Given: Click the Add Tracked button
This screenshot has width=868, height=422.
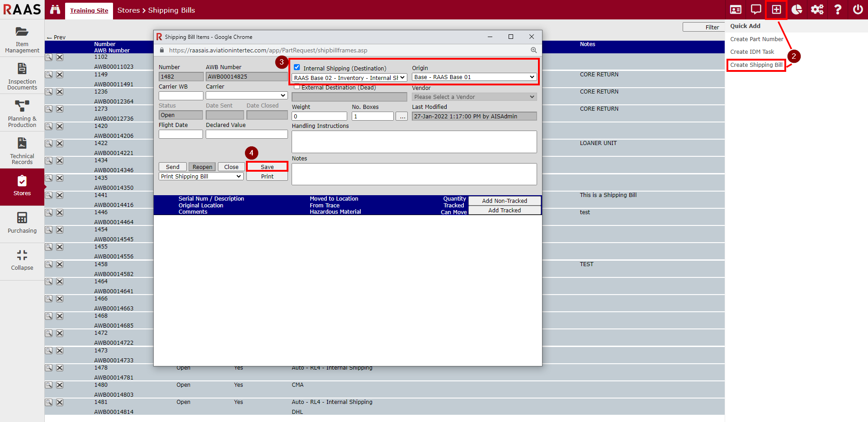Looking at the screenshot, I should 504,211.
